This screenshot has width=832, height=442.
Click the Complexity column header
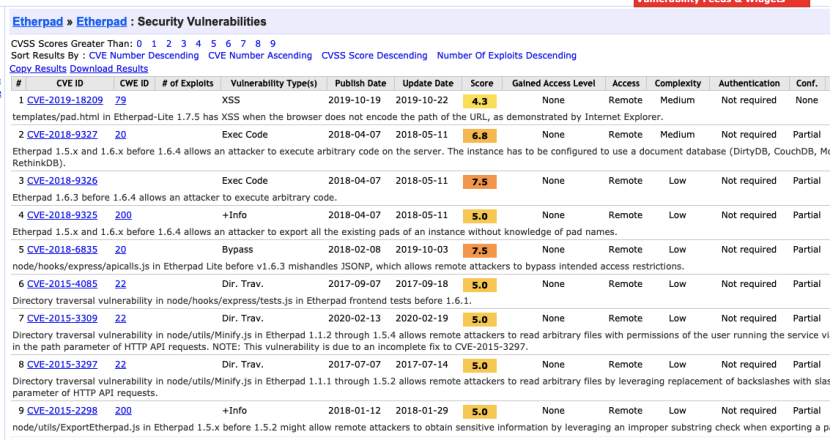click(678, 83)
